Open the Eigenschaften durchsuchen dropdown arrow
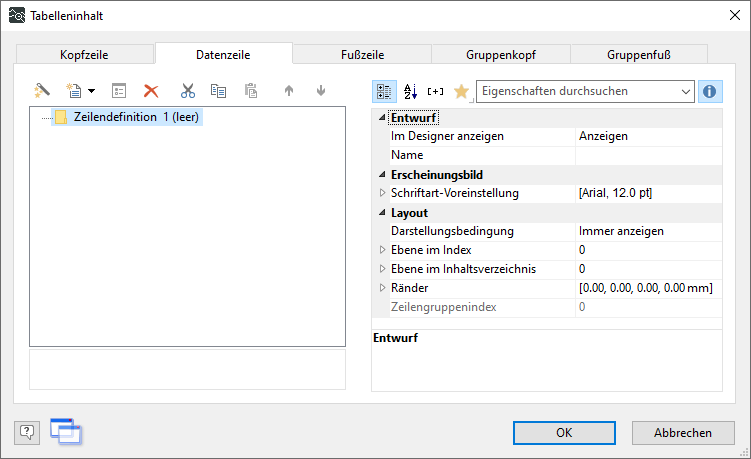This screenshot has width=751, height=459. point(686,92)
